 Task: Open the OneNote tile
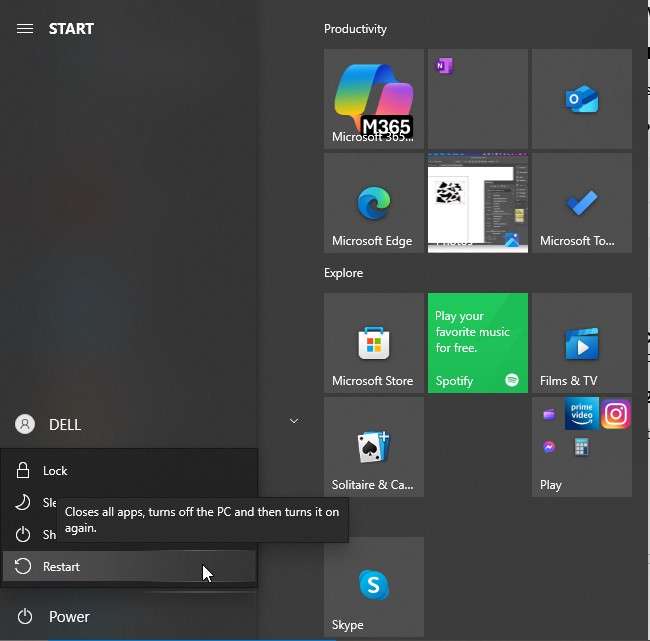[x=478, y=99]
